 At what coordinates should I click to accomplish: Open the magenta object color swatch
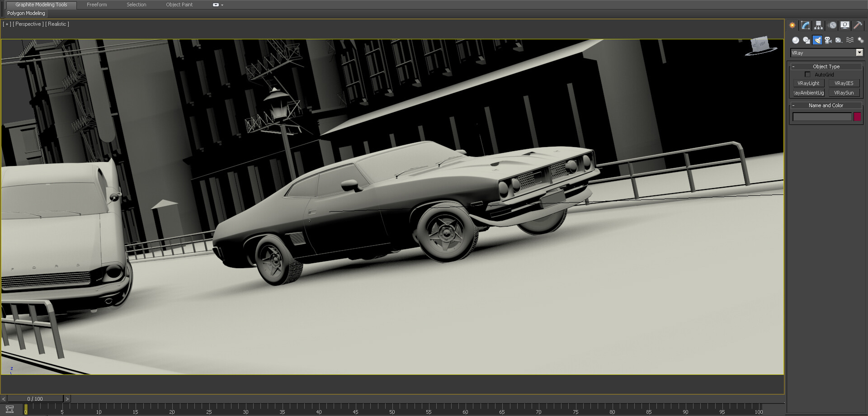(857, 117)
